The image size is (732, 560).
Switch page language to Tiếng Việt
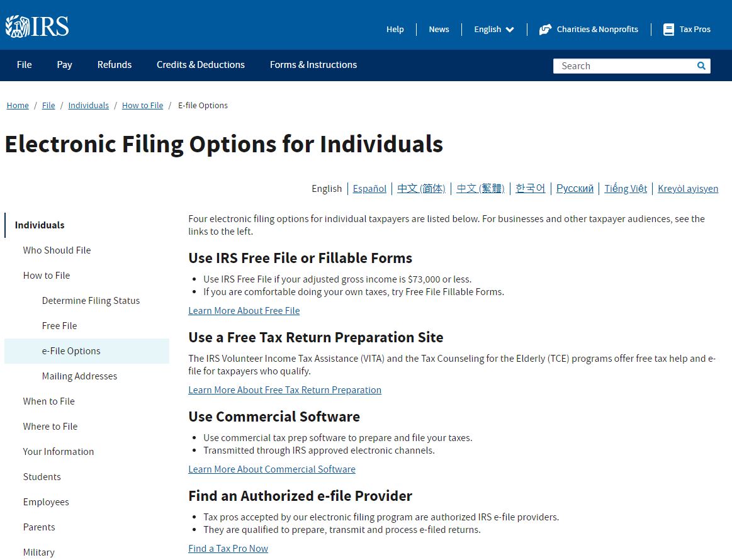(626, 189)
